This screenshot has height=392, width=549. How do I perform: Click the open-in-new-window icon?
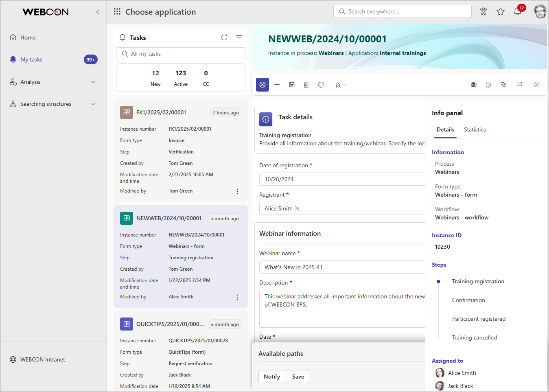point(520,85)
